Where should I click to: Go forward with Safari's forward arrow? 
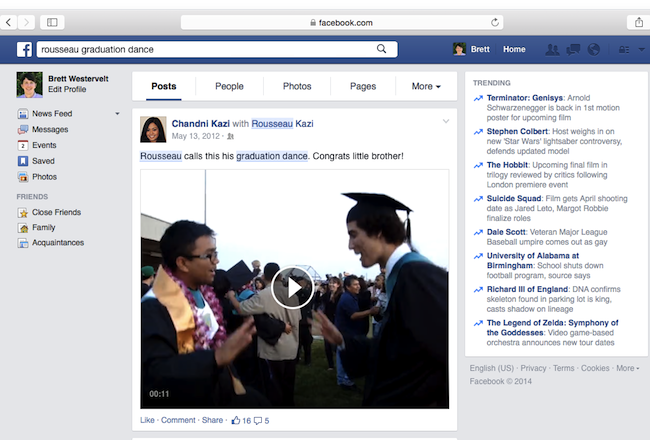[x=26, y=22]
